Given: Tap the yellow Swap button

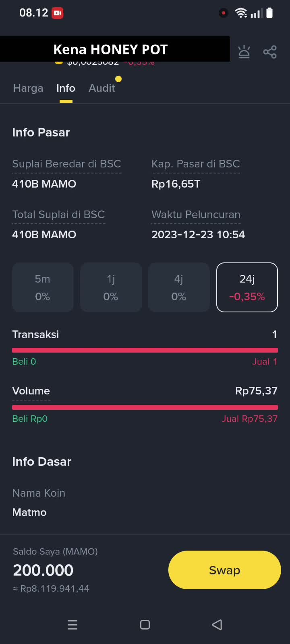Looking at the screenshot, I should point(224,570).
